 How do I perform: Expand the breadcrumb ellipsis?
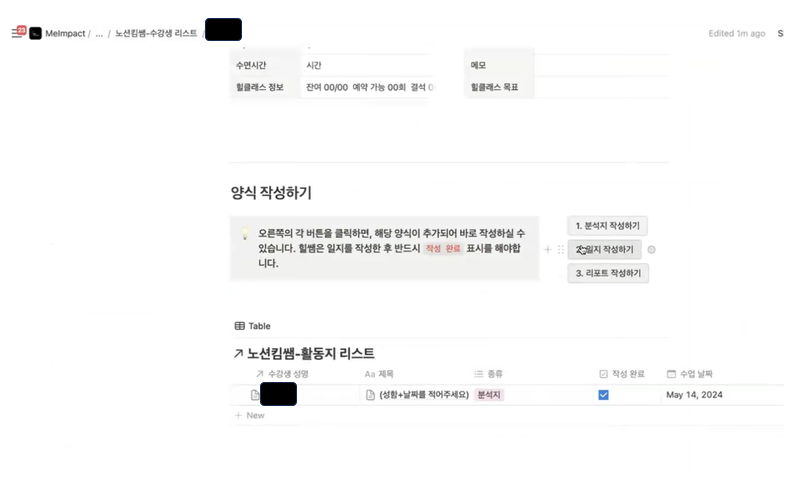pyautogui.click(x=99, y=34)
